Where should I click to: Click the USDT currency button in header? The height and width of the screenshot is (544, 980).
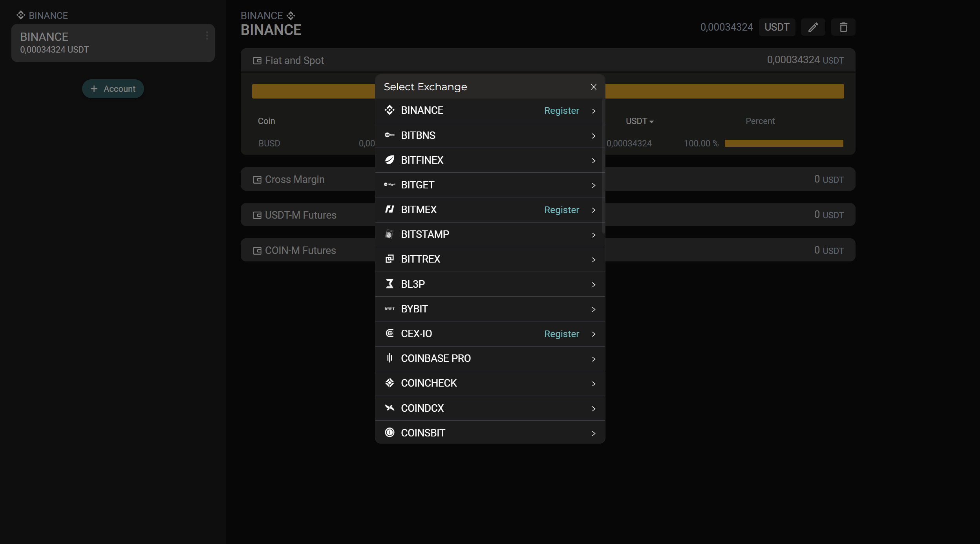777,27
